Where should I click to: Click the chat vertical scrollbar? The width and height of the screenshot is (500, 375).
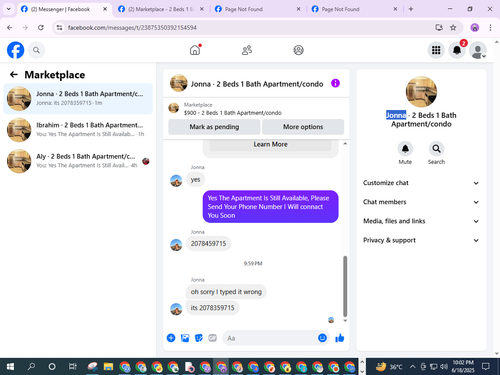(x=345, y=286)
